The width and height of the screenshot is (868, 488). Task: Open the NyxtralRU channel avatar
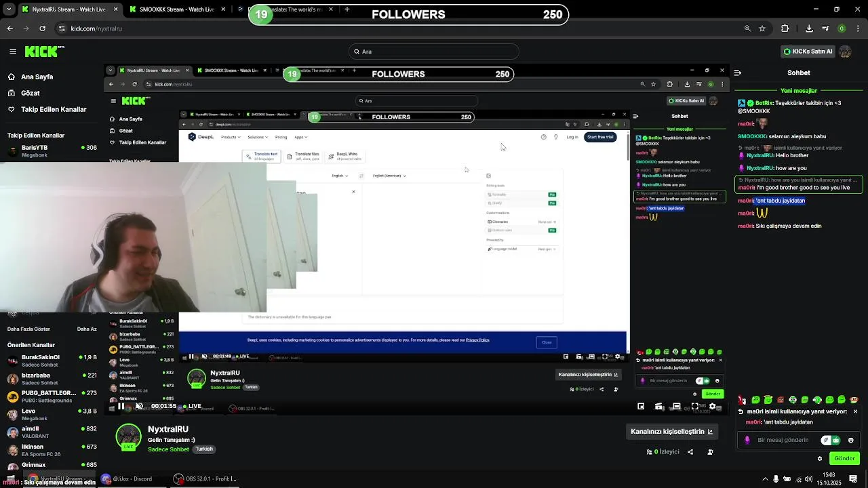[128, 437]
